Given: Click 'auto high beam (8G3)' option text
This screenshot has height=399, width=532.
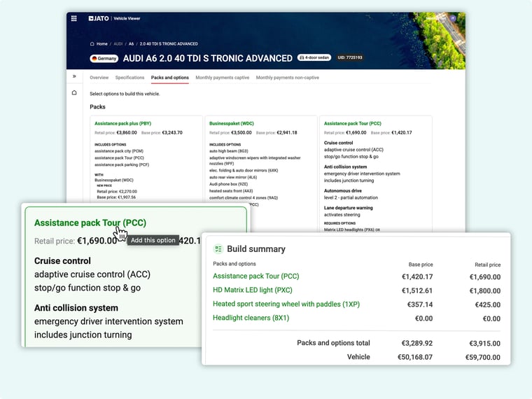Looking at the screenshot, I should [229, 151].
